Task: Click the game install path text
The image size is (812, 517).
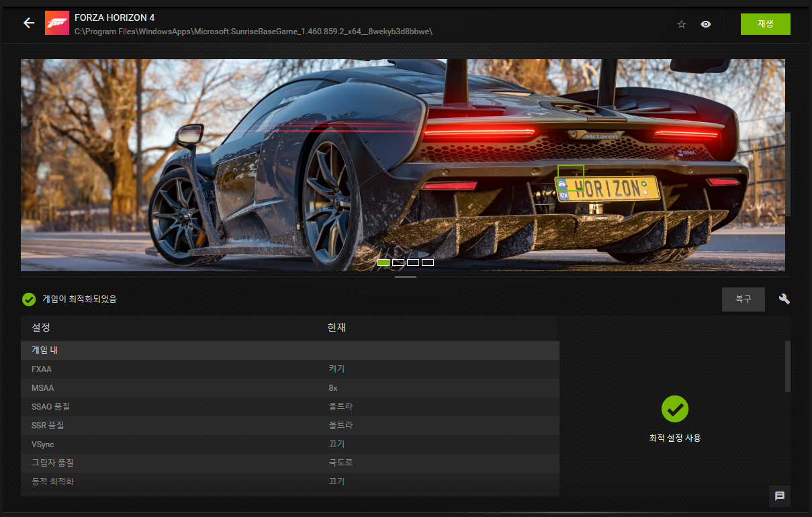Action: 253,32
